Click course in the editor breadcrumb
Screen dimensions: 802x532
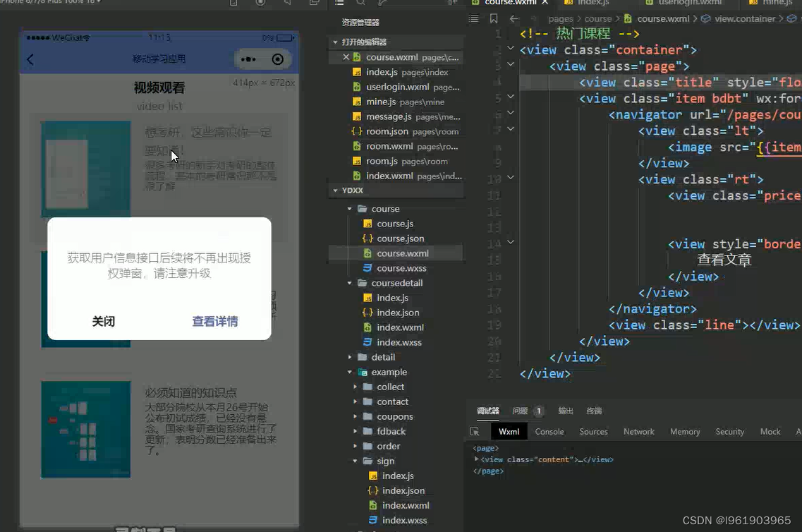[x=598, y=19]
